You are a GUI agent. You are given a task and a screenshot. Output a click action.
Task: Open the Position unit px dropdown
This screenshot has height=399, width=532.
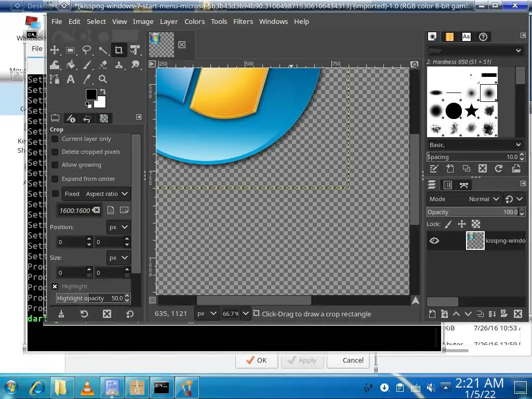coord(118,227)
